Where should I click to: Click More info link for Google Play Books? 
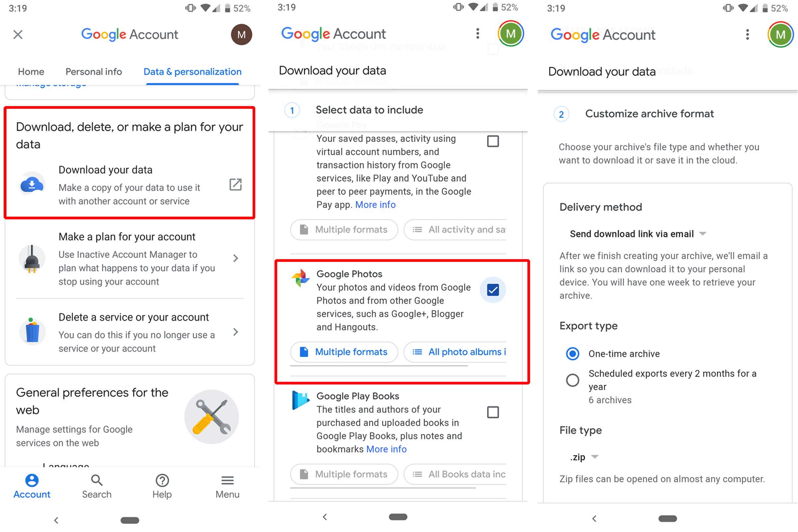386,448
